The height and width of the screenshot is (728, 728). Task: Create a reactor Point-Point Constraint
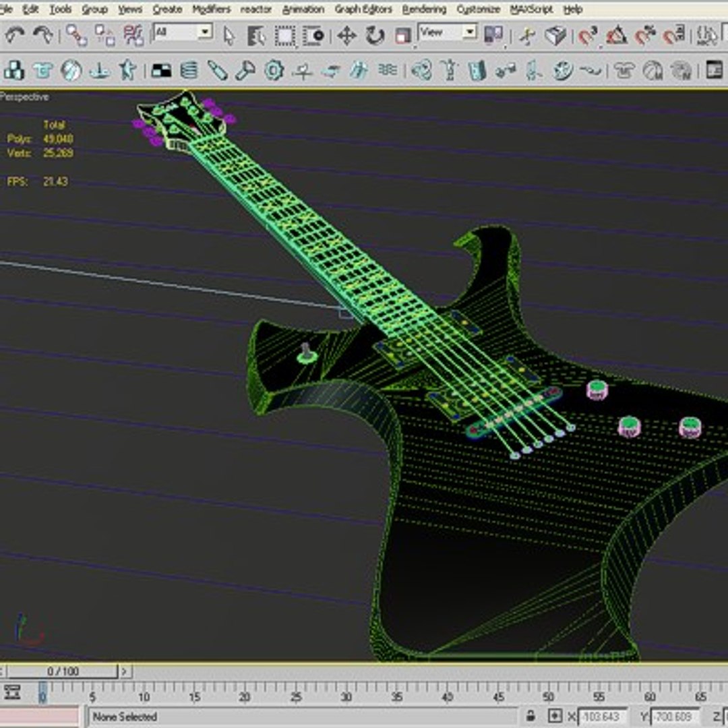point(506,71)
